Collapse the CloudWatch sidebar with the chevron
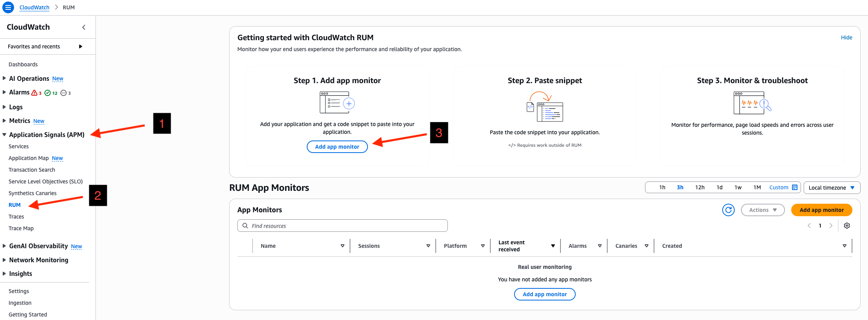The height and width of the screenshot is (320, 868). 83,27
